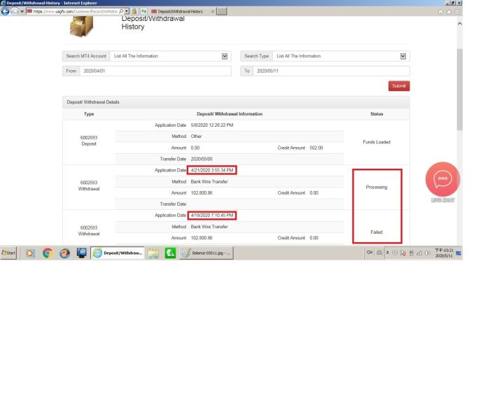
Task: Open the file explorer folder taskbar icon
Action: point(153,253)
